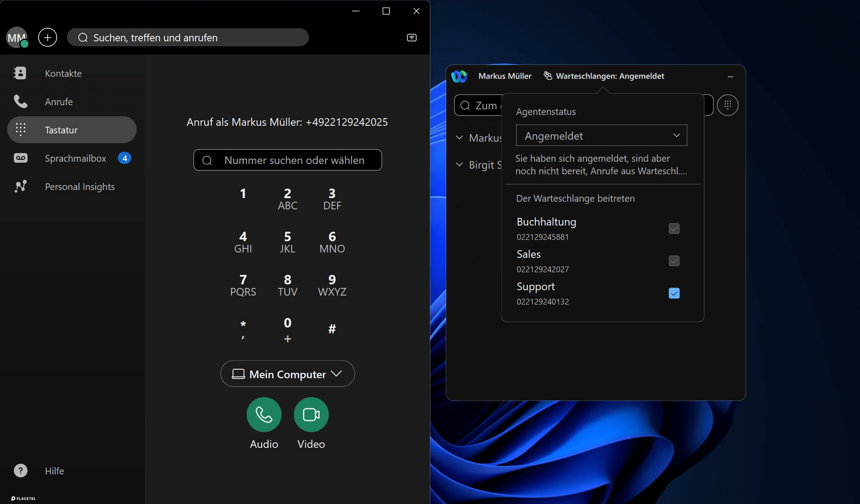The image size is (860, 504).
Task: Disable the Sales queue checkbox
Action: click(674, 261)
